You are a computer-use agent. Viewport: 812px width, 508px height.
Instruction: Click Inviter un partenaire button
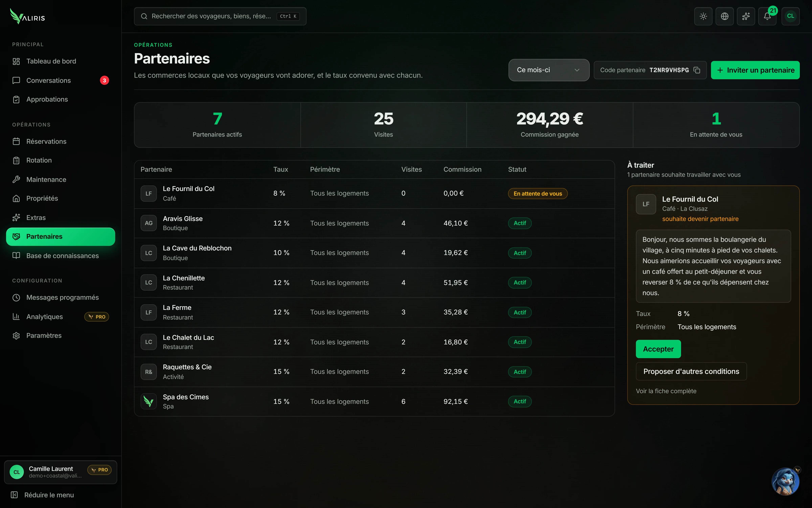pos(755,70)
